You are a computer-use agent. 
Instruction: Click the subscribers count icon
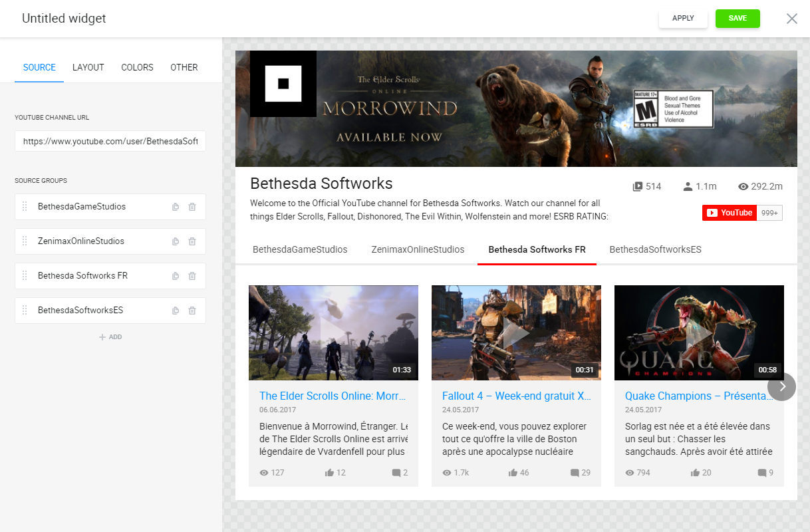point(688,187)
